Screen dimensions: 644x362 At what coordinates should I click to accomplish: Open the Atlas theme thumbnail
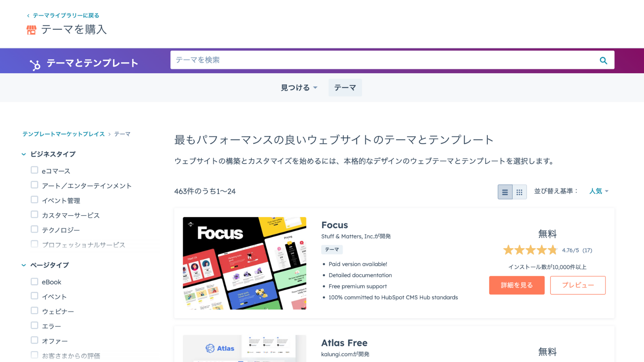tap(245, 348)
